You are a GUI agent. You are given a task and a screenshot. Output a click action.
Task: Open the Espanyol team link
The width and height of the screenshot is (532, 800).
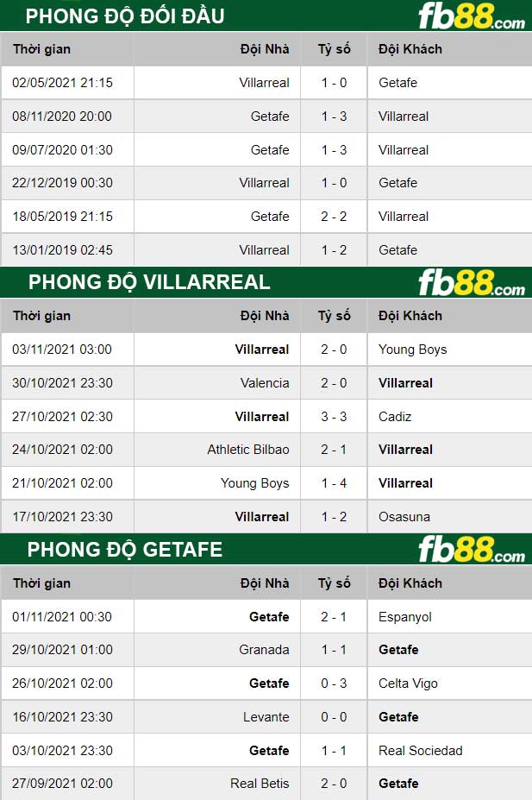coord(405,617)
